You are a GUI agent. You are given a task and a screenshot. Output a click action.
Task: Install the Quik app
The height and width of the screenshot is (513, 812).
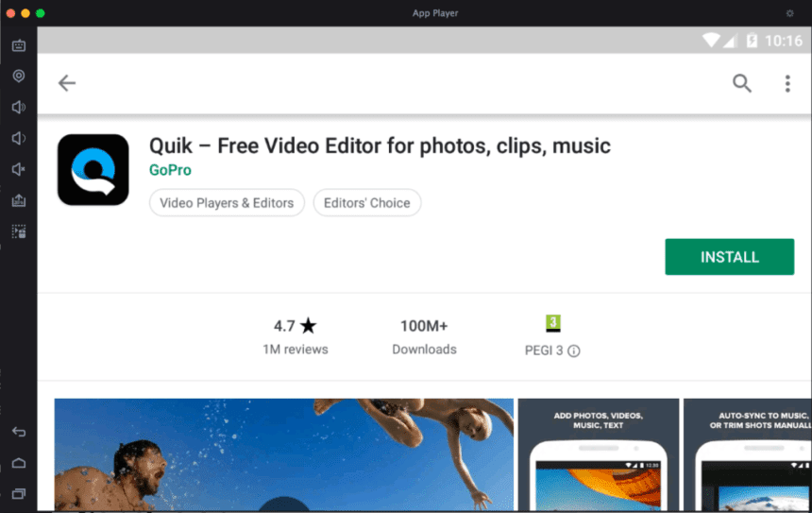(x=729, y=257)
